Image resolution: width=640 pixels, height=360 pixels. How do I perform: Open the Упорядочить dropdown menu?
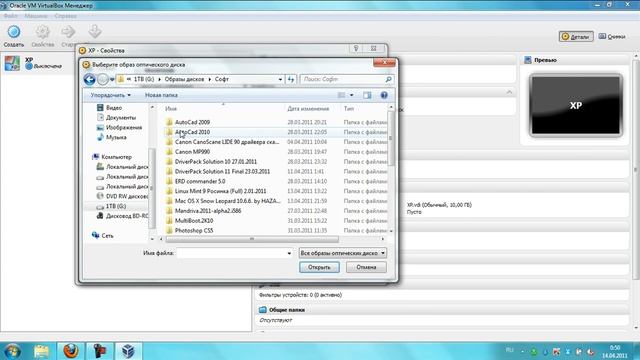(x=111, y=95)
